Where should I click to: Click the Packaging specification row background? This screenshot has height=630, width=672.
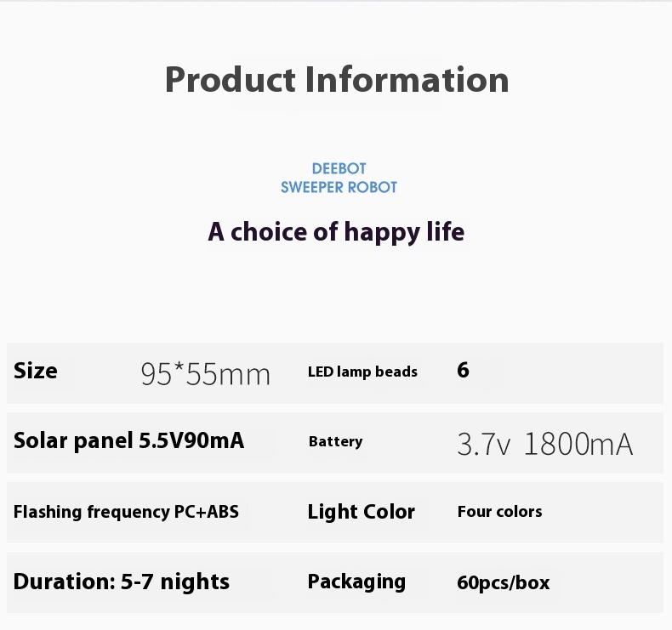pos(335,582)
